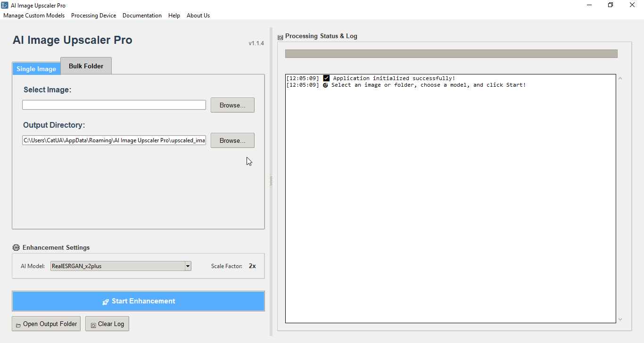Screen dimensions: 644x343
Task: Click the gear icon beside Enhancement Settings
Action: pyautogui.click(x=16, y=247)
